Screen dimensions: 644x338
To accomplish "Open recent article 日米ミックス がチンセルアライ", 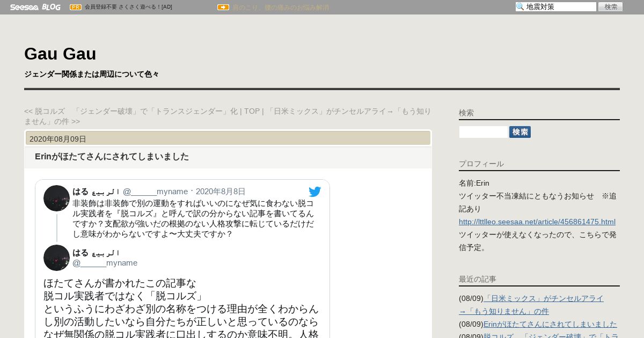I will tap(531, 305).
